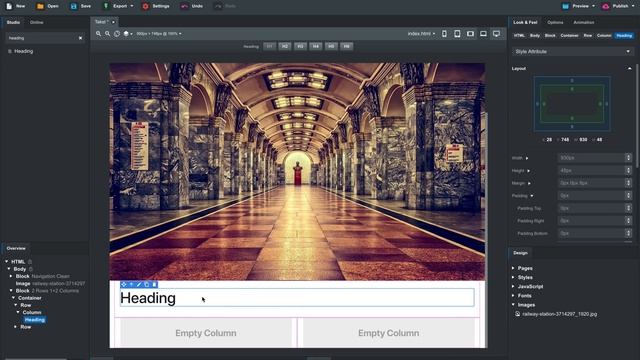Viewport: 640px width, 360px height.
Task: Select Body in the element breadcrumb
Action: click(535, 36)
